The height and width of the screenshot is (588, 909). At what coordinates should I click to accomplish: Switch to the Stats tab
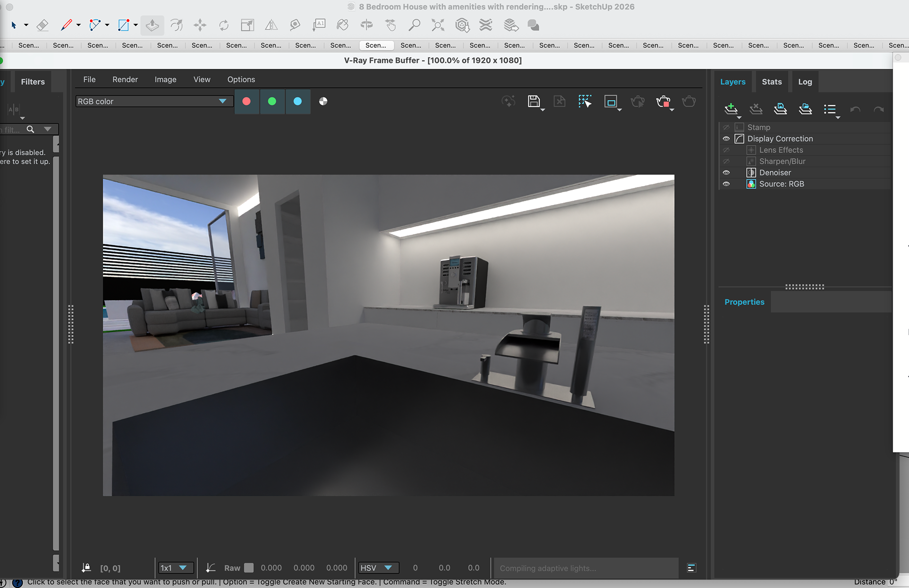coord(771,82)
